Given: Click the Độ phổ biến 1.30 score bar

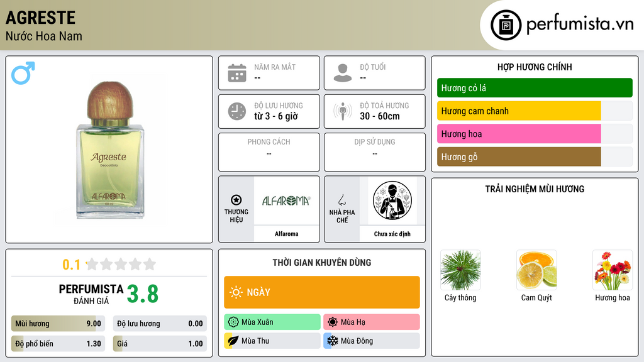Looking at the screenshot, I should coord(58,344).
